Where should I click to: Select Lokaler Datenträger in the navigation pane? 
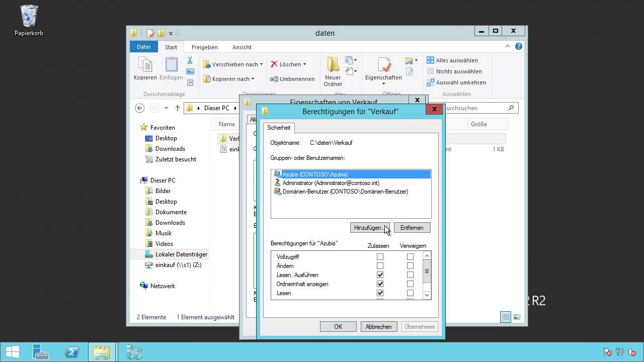[x=176, y=254]
